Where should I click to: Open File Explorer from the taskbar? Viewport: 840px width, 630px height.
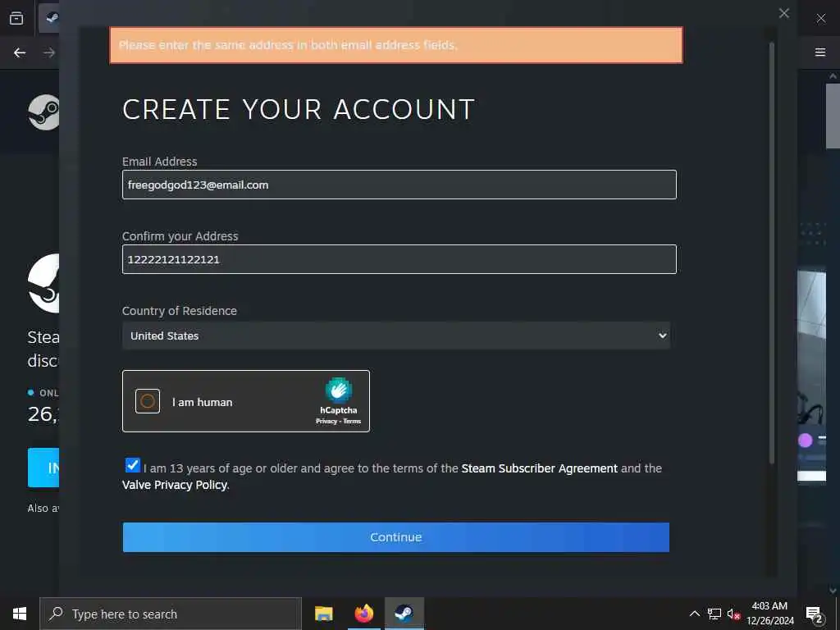click(x=323, y=614)
